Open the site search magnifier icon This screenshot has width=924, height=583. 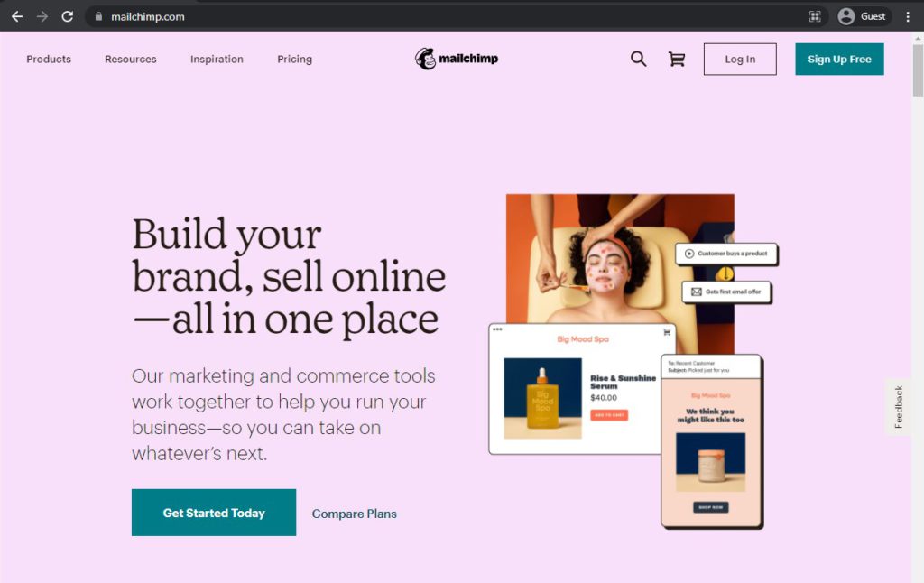[638, 59]
